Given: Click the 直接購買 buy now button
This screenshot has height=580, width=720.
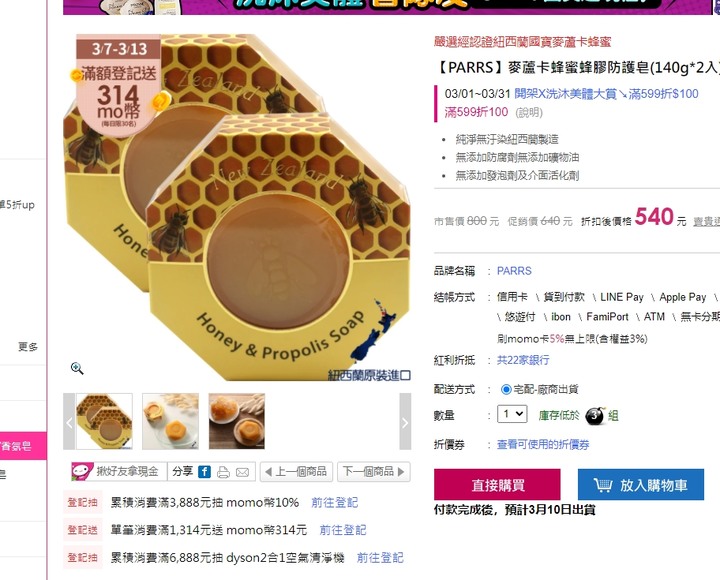Looking at the screenshot, I should click(x=497, y=484).
